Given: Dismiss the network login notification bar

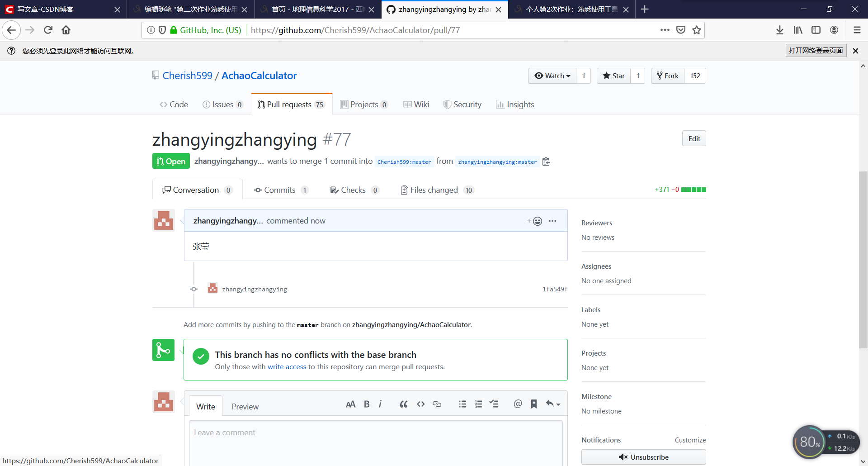Looking at the screenshot, I should coord(855,51).
